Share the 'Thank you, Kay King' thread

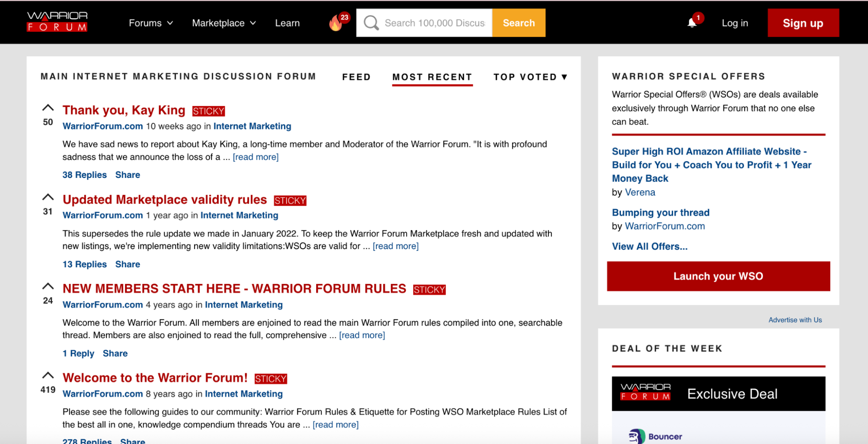[128, 175]
